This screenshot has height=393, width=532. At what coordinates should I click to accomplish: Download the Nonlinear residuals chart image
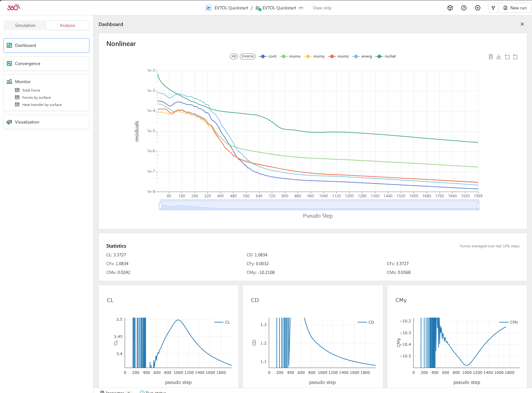coord(499,57)
